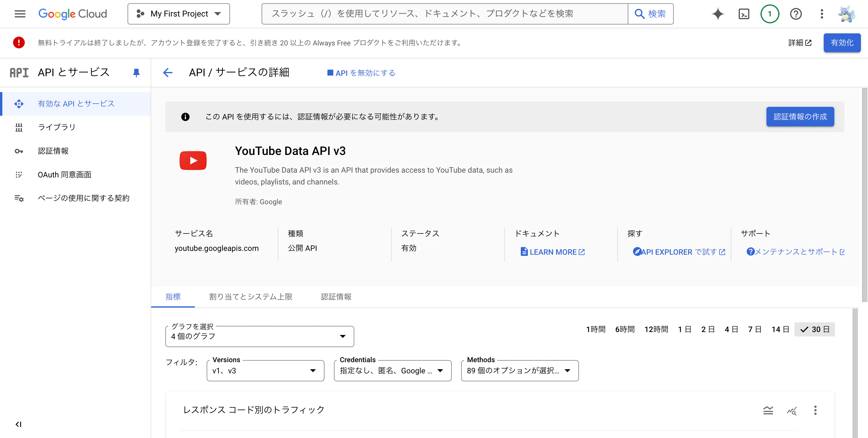
Task: Expand the Methods filter dropdown
Action: (519, 371)
